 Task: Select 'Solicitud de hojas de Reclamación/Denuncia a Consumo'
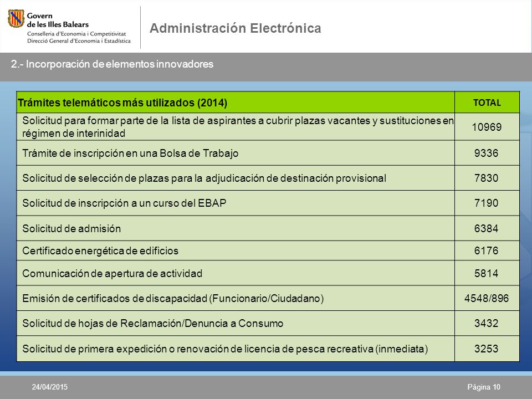pyautogui.click(x=153, y=323)
